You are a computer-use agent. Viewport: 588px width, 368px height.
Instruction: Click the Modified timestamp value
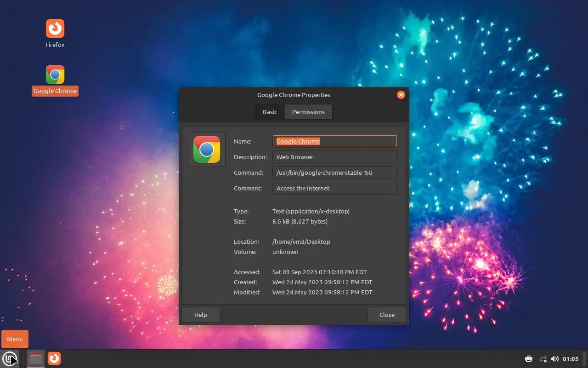322,292
